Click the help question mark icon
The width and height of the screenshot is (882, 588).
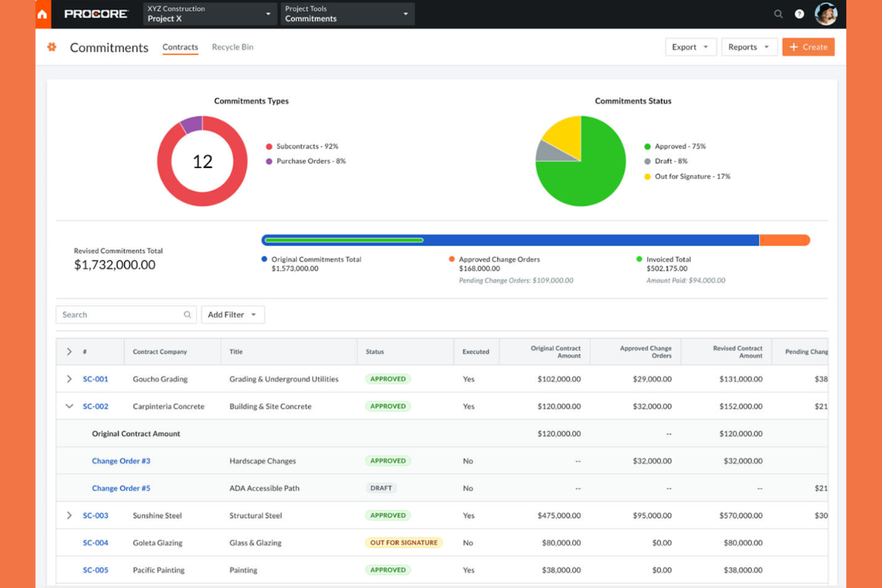799,14
